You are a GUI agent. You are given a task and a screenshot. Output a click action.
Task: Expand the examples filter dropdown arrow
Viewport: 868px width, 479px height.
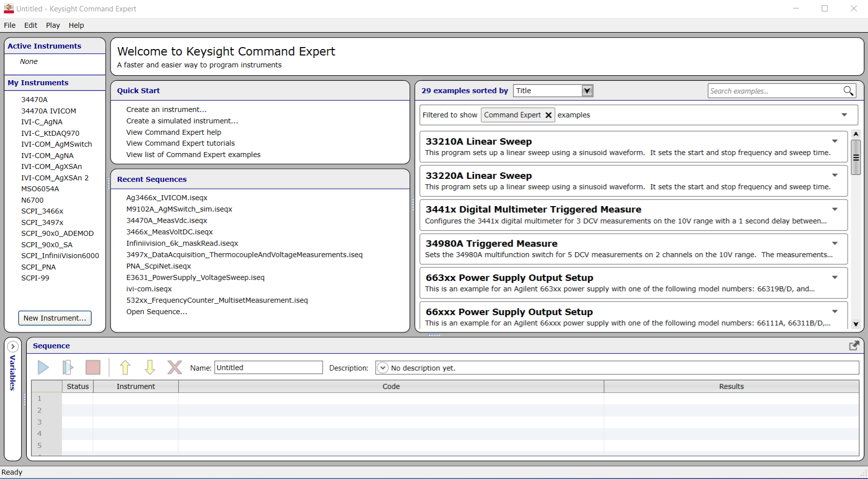(x=844, y=115)
